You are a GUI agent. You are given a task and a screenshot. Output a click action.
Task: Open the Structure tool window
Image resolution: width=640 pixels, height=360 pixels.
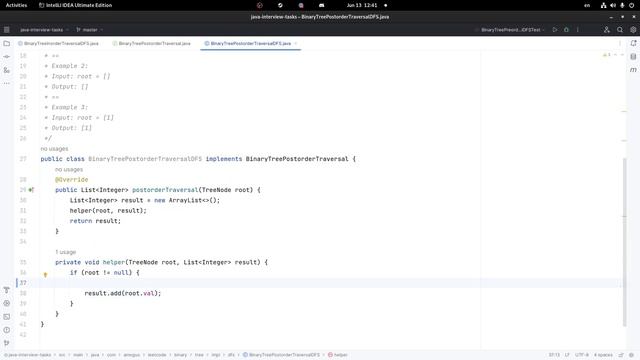click(7, 70)
